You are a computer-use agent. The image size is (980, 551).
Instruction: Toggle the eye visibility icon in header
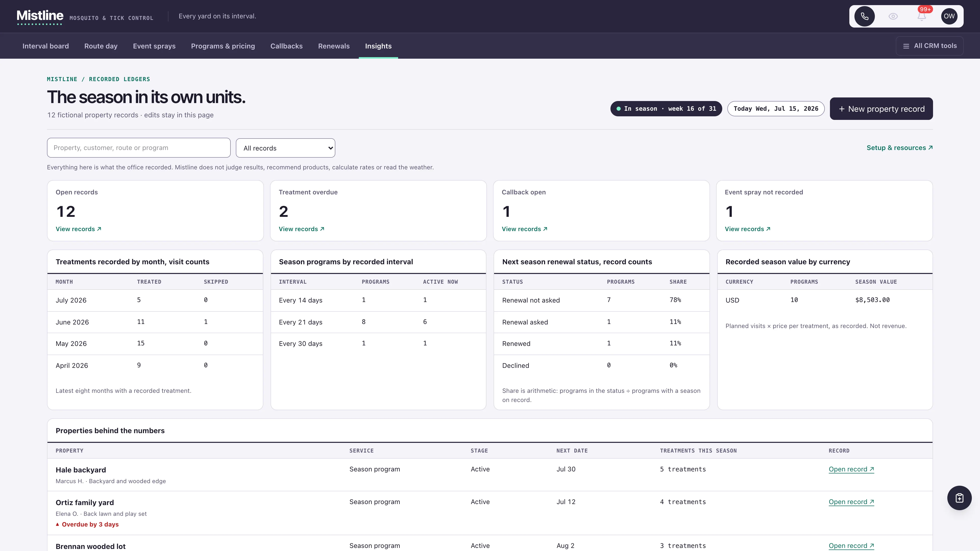(x=893, y=16)
